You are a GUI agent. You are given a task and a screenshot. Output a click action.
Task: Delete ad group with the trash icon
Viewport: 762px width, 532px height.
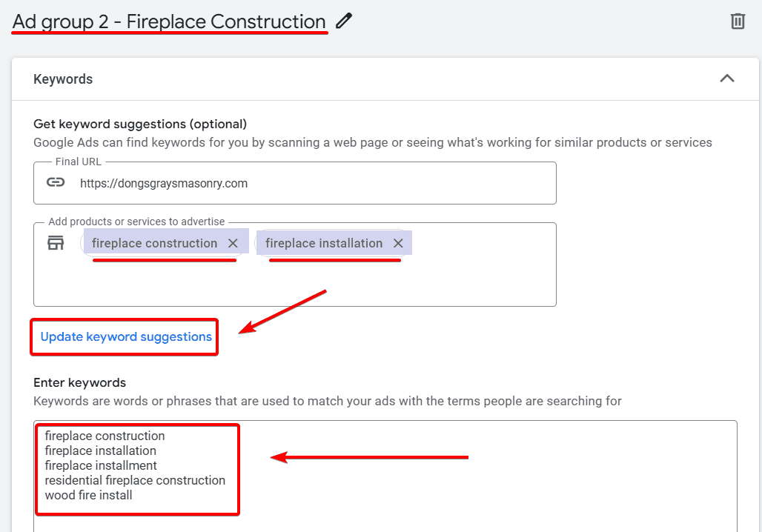pos(738,21)
